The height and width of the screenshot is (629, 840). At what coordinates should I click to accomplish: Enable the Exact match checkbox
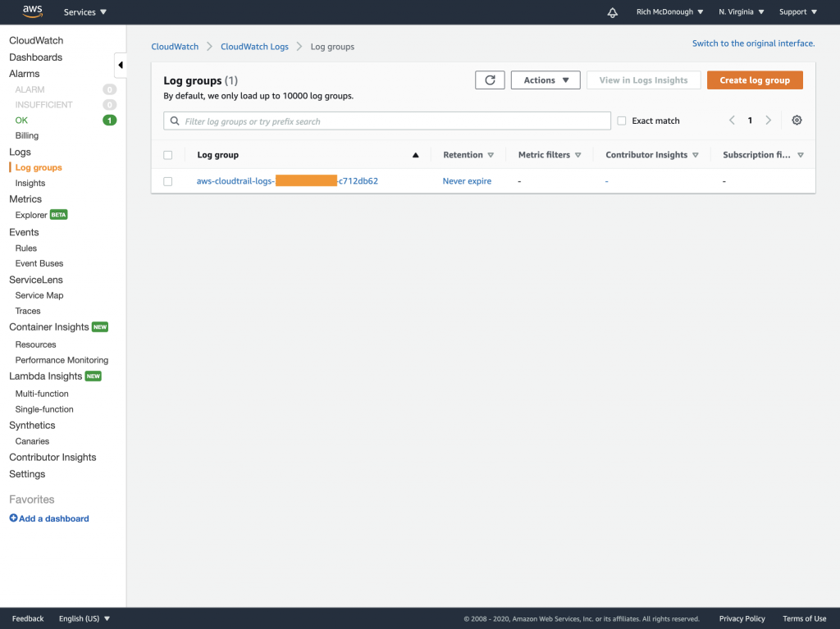pos(621,121)
